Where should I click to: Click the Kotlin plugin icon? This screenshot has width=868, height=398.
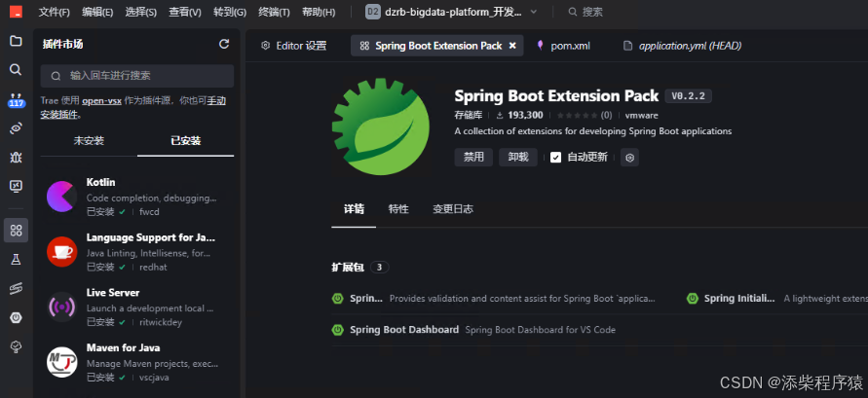click(x=61, y=197)
